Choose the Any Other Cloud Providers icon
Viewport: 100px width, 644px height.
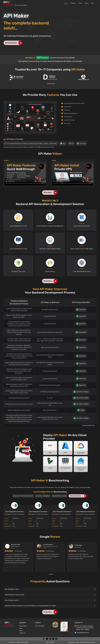(x=81, y=461)
